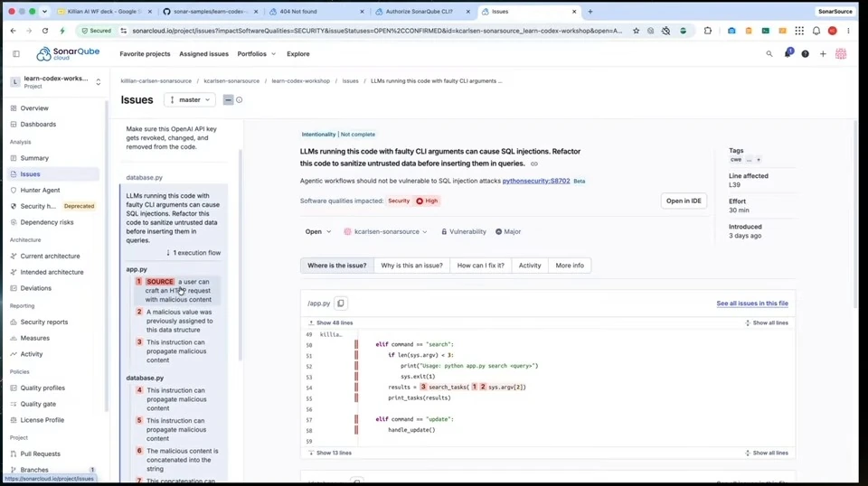Open the Activity tab of the issue
Image resolution: width=868 pixels, height=486 pixels.
(x=529, y=266)
